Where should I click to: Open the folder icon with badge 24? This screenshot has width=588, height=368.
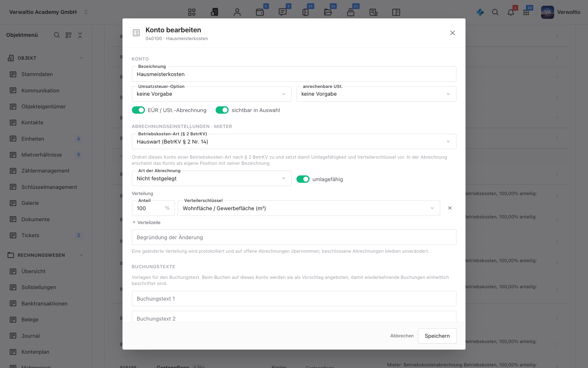[328, 12]
